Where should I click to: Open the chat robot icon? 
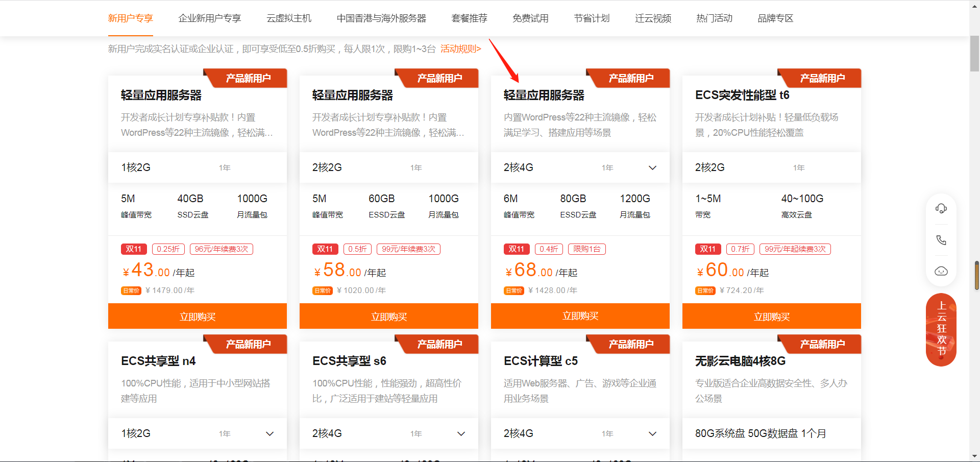tap(941, 271)
